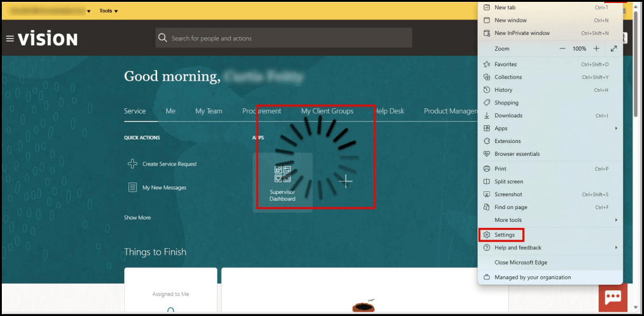Open the My New Messages link
This screenshot has height=316, width=644.
tap(165, 188)
